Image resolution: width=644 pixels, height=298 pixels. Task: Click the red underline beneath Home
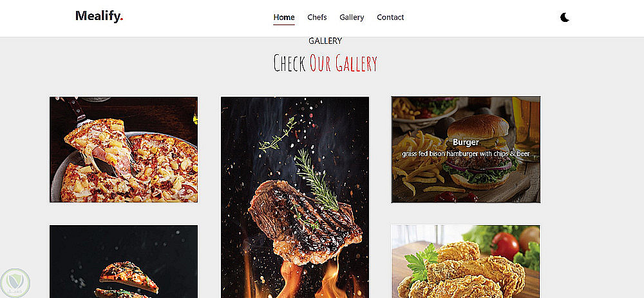click(x=284, y=25)
